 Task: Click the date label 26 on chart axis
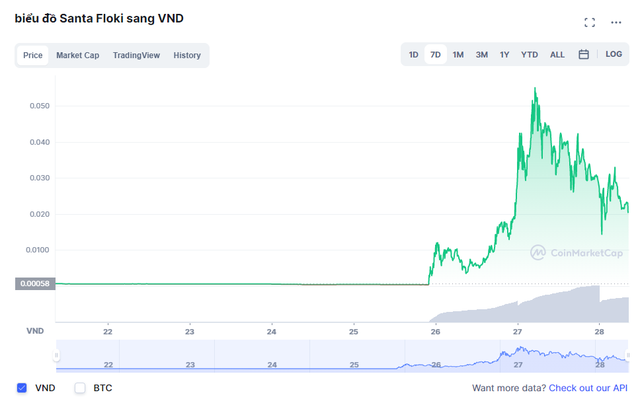coord(436,332)
